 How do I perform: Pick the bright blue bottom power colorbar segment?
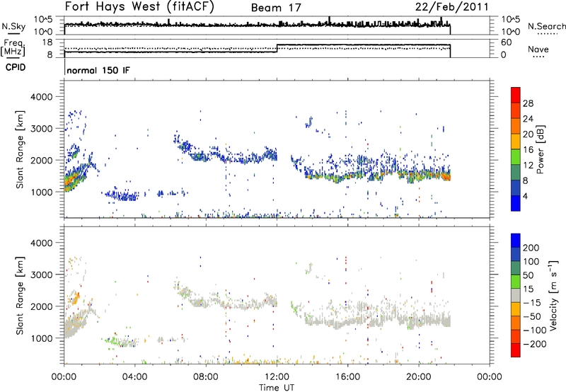(x=516, y=203)
